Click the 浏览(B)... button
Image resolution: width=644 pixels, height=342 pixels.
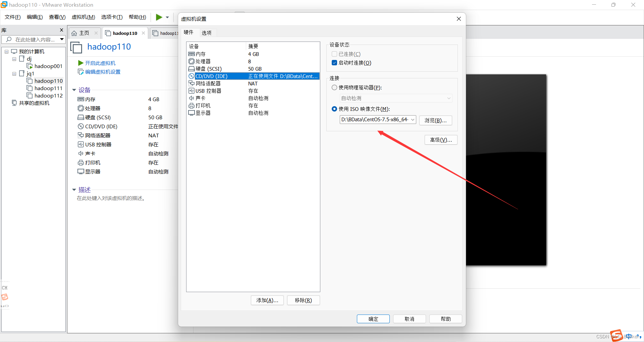436,120
